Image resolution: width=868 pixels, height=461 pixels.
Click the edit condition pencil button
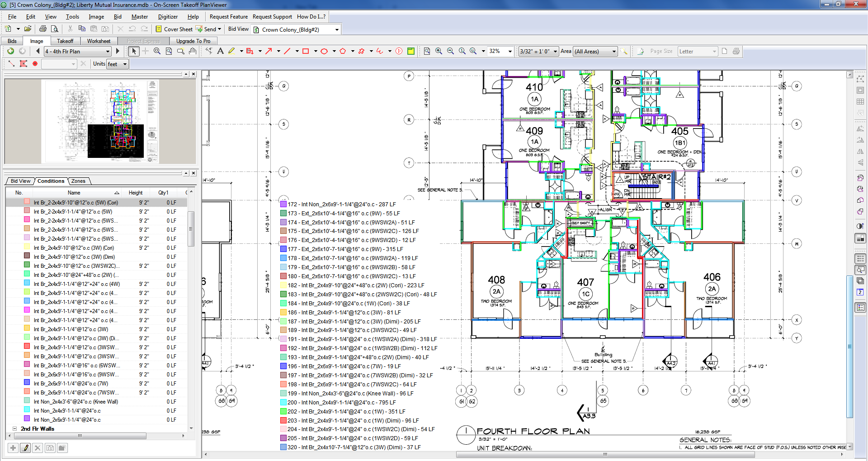pyautogui.click(x=26, y=448)
